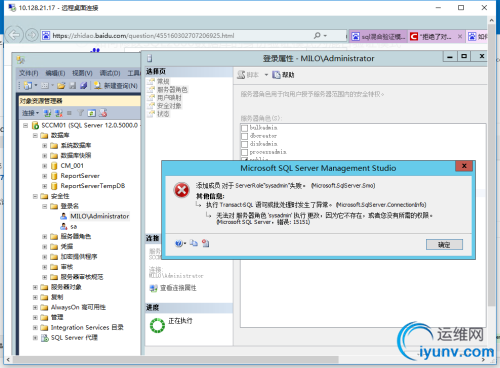Click the New Project icon in SSMS toolbar

coord(28,86)
